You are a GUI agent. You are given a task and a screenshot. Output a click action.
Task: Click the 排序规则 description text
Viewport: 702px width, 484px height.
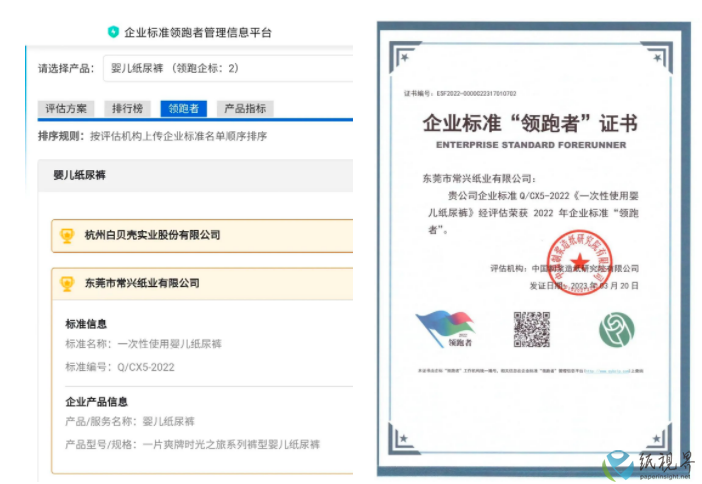tap(153, 136)
